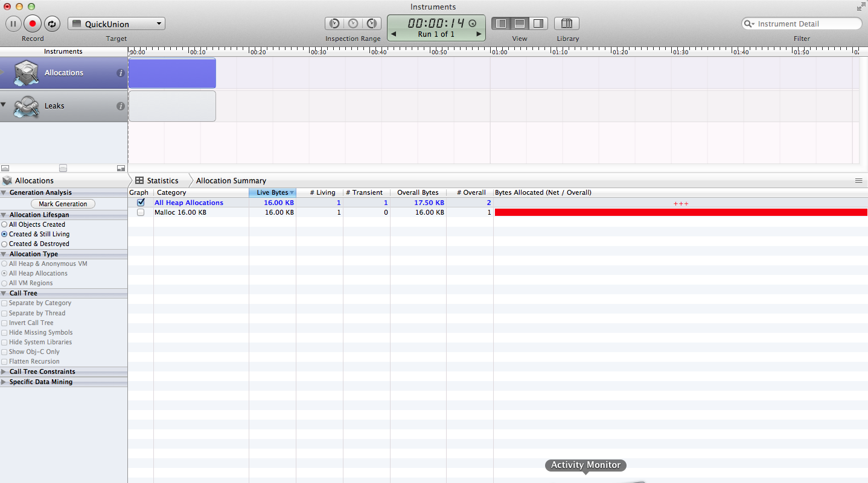This screenshot has height=483, width=868.
Task: Open the Leaks instrument info button
Action: point(120,106)
